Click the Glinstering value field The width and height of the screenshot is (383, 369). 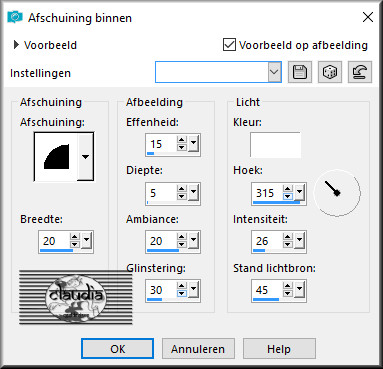pos(161,290)
